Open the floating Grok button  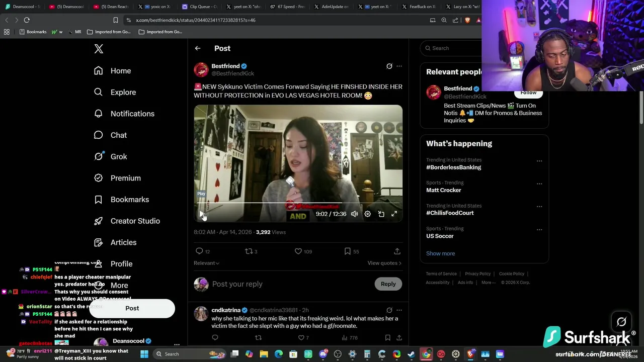point(621,322)
